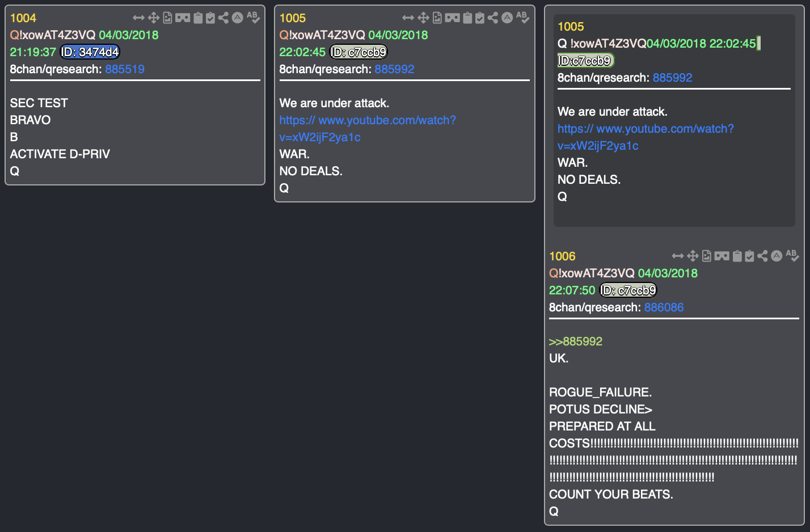Click the image file icon on post 1004

[167, 18]
